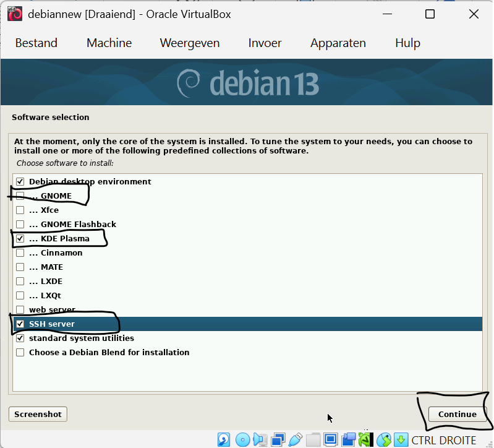Click the Software selection heading
This screenshot has width=494, height=448.
click(x=51, y=118)
